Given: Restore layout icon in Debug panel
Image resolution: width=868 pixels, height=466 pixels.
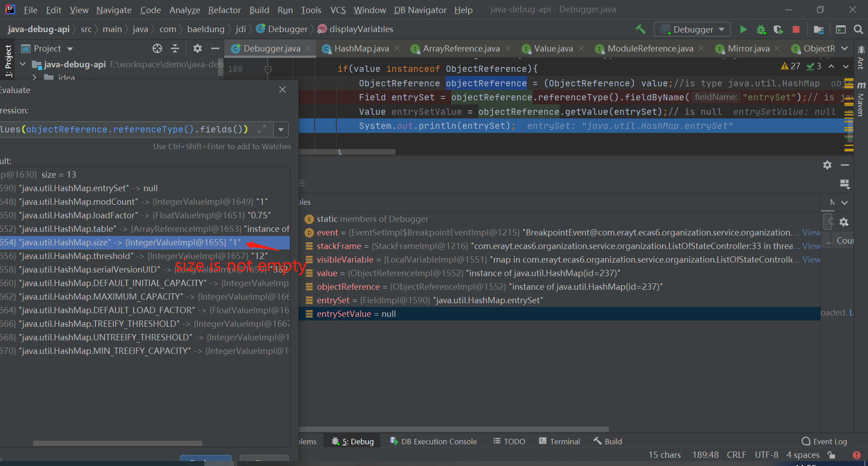Looking at the screenshot, I should tap(844, 184).
